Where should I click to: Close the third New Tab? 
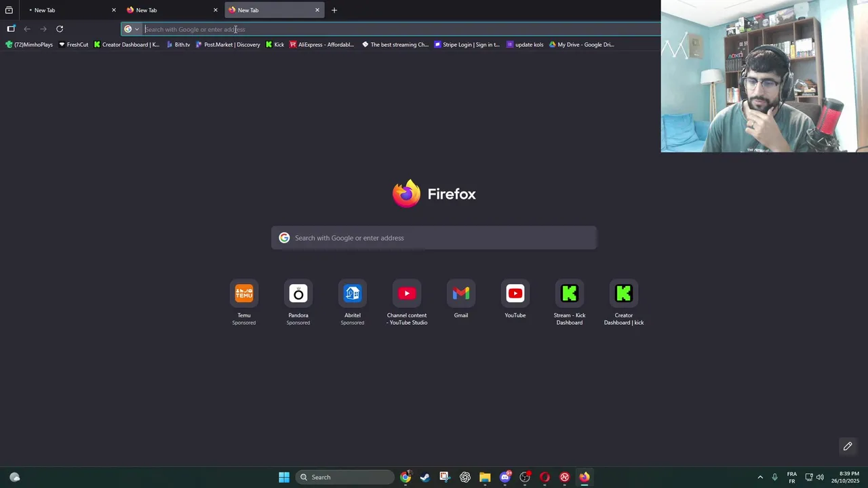(317, 10)
